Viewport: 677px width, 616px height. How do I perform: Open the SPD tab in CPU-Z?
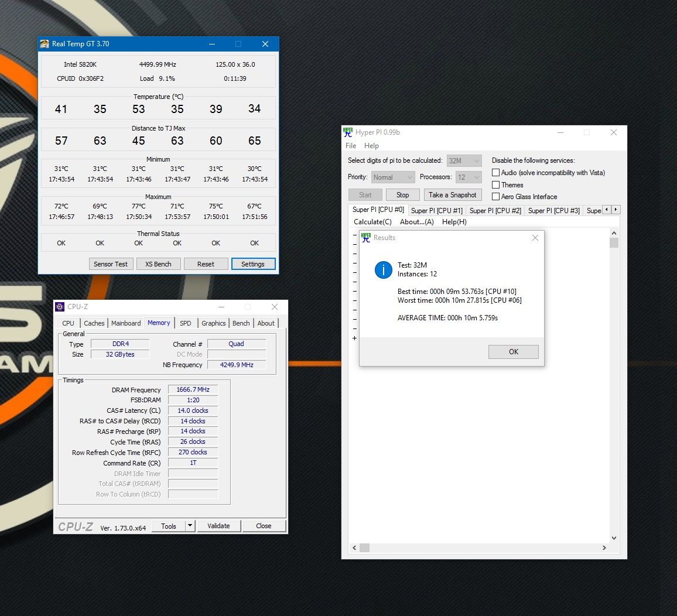click(x=186, y=323)
